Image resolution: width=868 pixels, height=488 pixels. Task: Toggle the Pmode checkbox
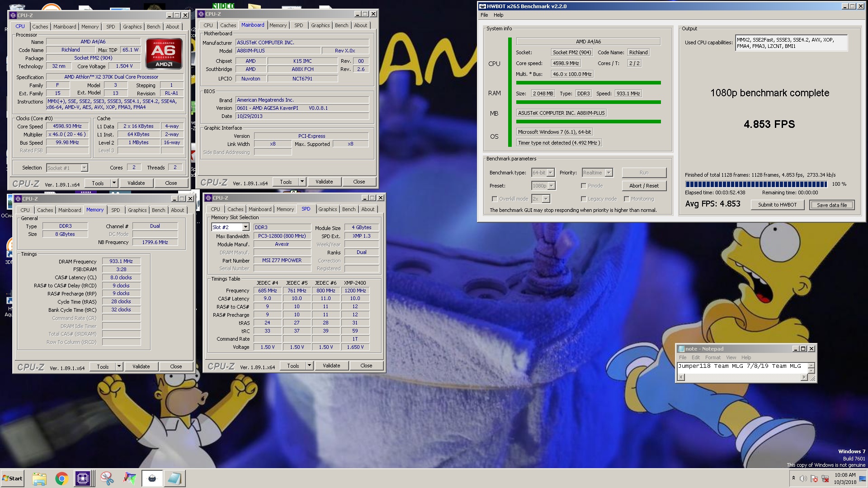(584, 186)
